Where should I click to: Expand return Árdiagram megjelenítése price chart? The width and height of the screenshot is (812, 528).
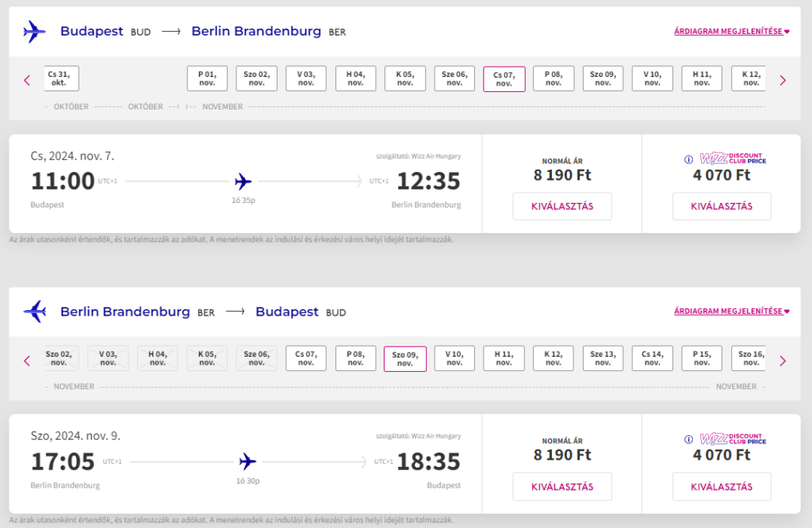[731, 311]
